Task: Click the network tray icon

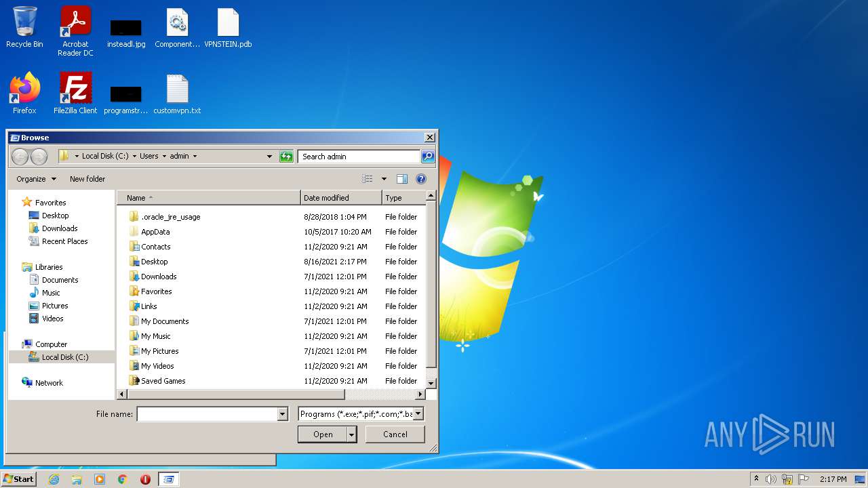Action: (x=787, y=479)
